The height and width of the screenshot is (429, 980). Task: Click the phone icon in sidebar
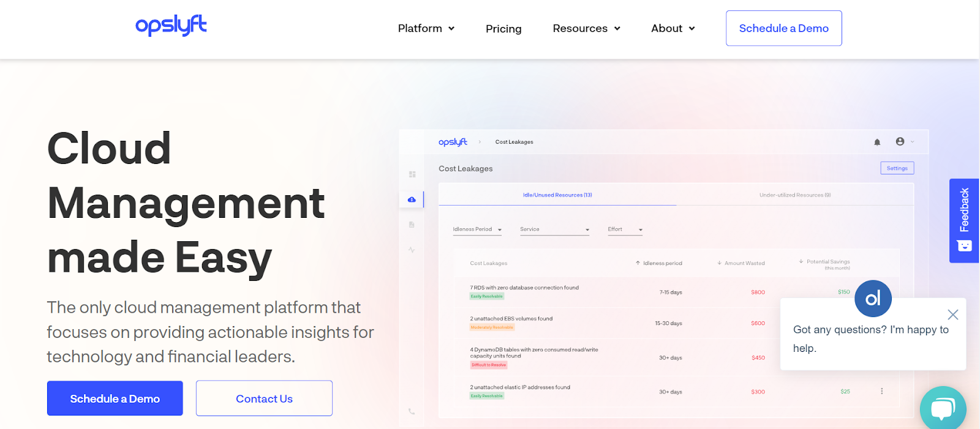point(412,412)
